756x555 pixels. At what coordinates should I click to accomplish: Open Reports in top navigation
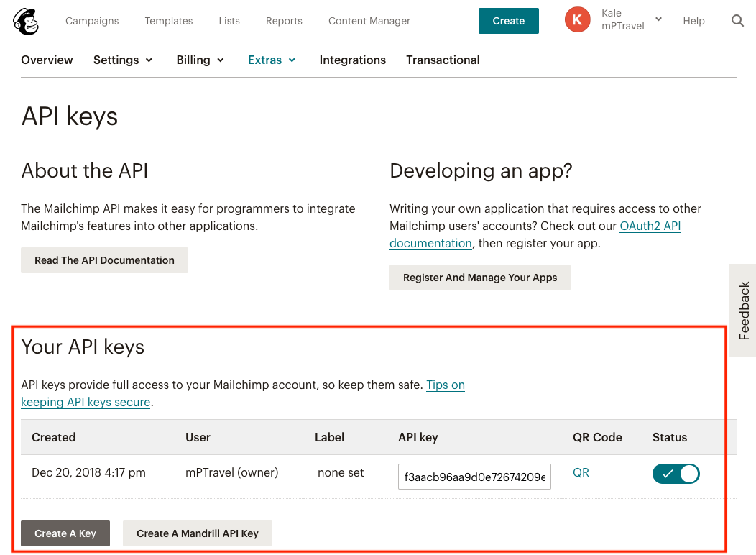[284, 21]
